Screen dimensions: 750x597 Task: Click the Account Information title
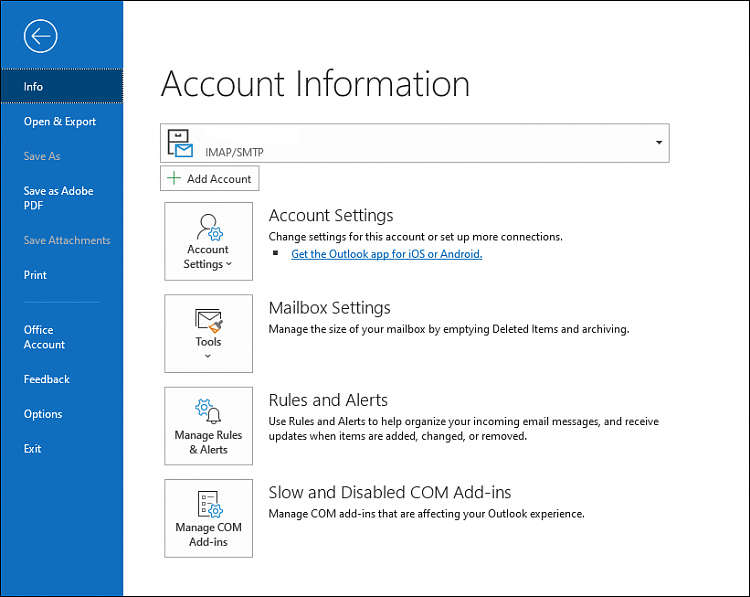coord(315,84)
